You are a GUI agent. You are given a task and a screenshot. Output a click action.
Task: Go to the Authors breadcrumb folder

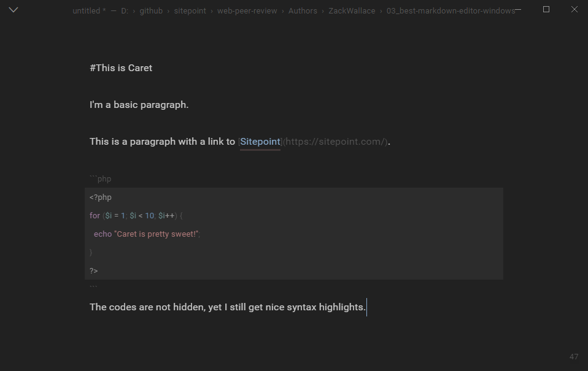point(303,10)
